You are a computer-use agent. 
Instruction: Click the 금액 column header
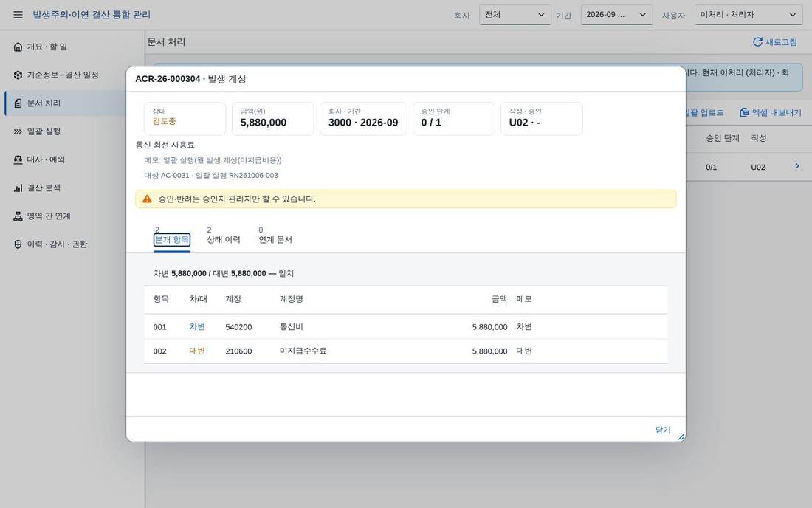[x=499, y=299]
